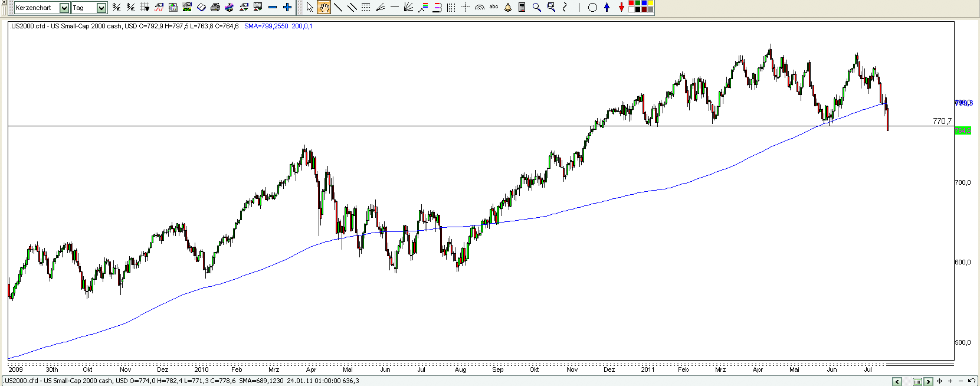Open the Kerzenchart chart type dropdown
980x386 pixels.
[x=64, y=8]
